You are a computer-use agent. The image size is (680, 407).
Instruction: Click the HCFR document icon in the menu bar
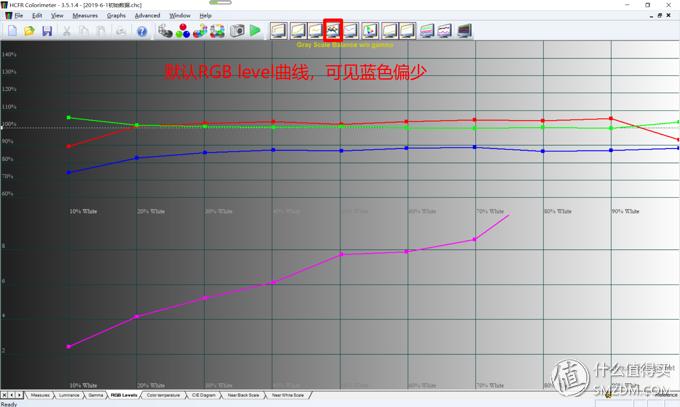(8, 16)
